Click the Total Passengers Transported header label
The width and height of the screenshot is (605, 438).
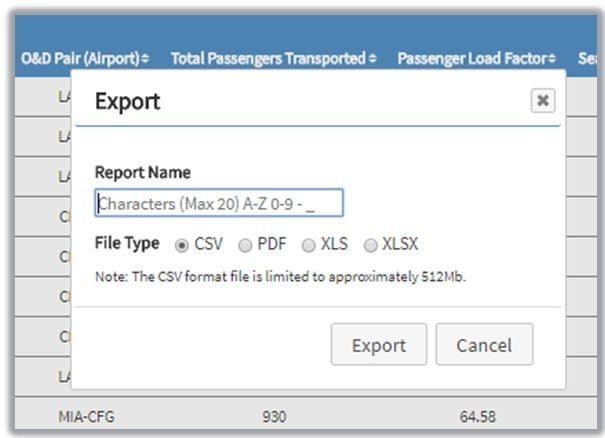click(x=268, y=59)
